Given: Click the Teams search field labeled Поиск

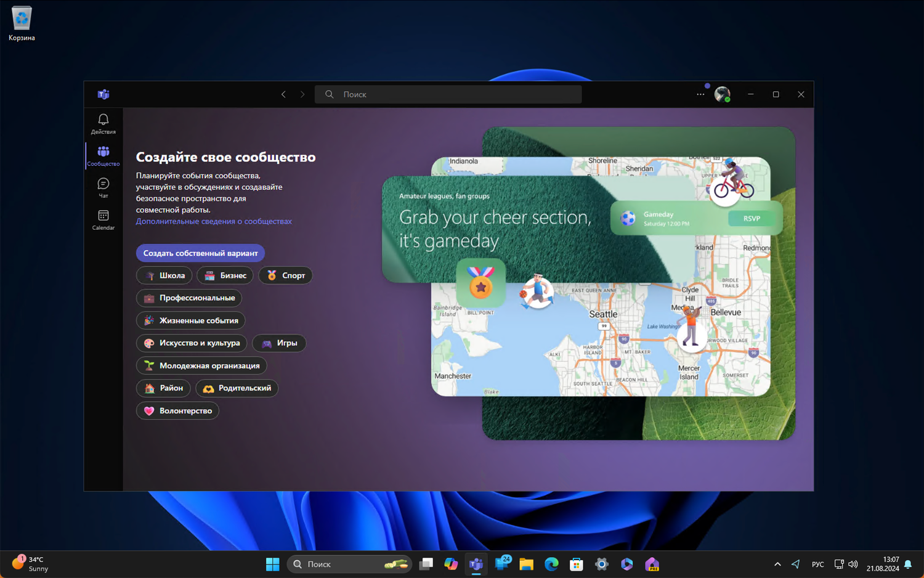Looking at the screenshot, I should coord(448,94).
